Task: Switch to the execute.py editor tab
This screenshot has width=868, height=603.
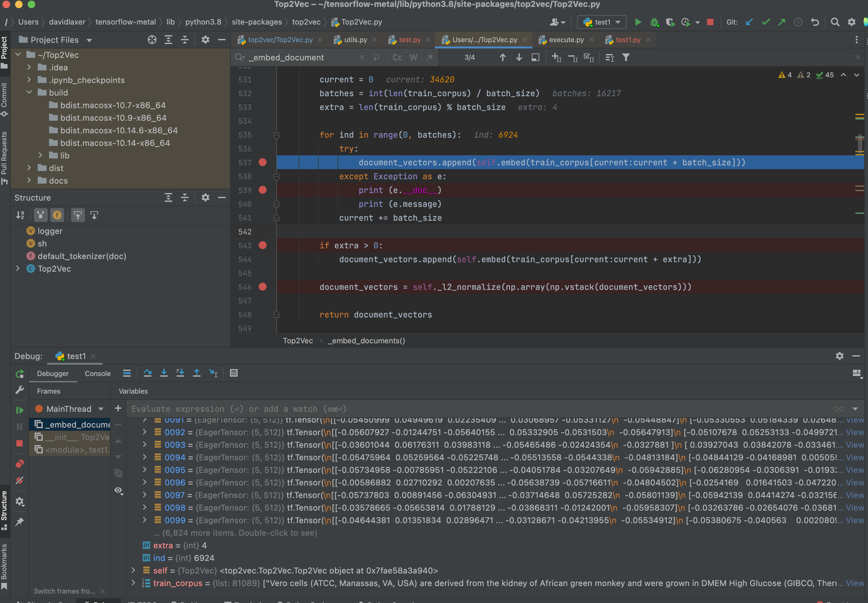Action: [x=566, y=40]
